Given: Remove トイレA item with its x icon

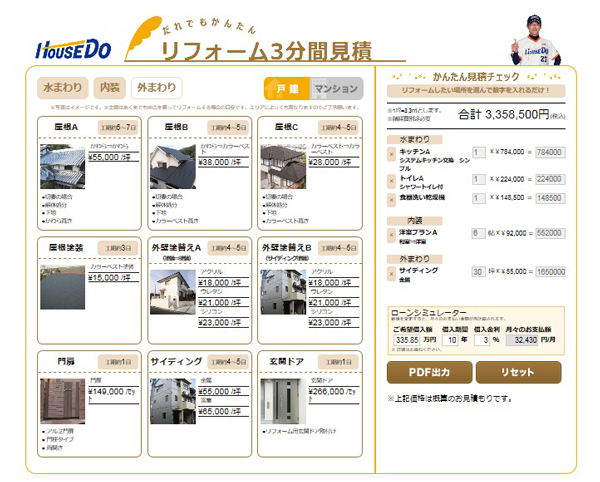Looking at the screenshot, I should pos(391,180).
